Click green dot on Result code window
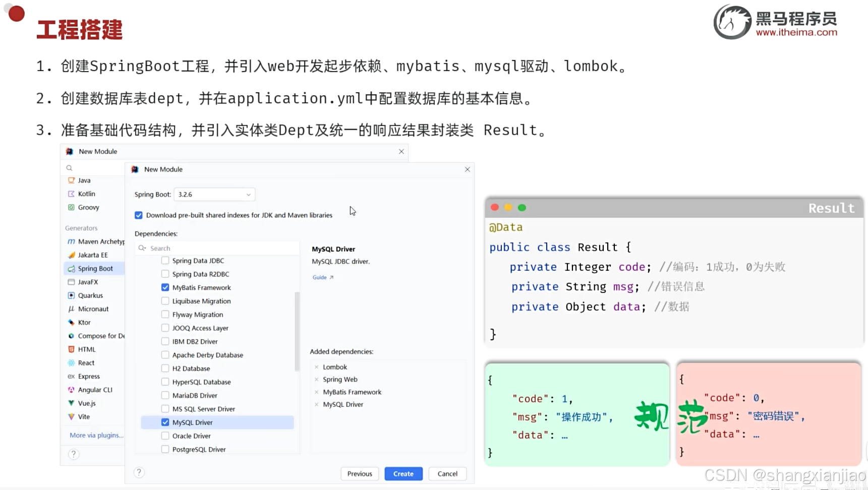868x490 pixels. pyautogui.click(x=522, y=207)
